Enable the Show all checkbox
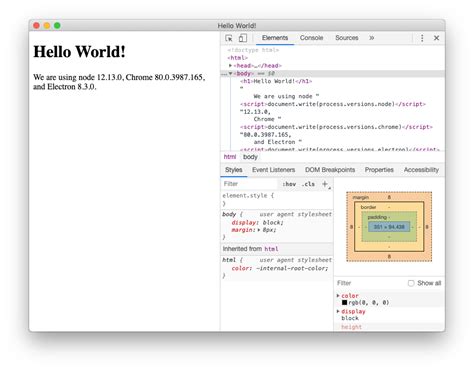The image size is (474, 370). (411, 283)
